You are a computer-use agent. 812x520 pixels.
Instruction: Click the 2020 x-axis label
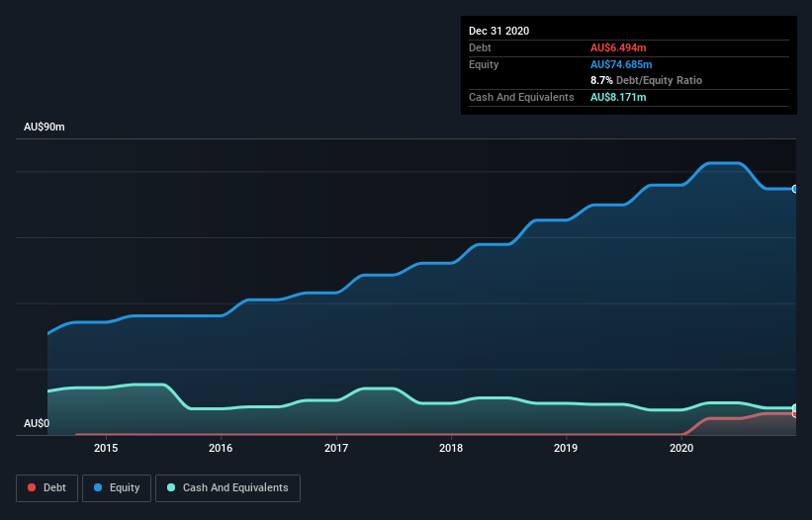coord(681,448)
